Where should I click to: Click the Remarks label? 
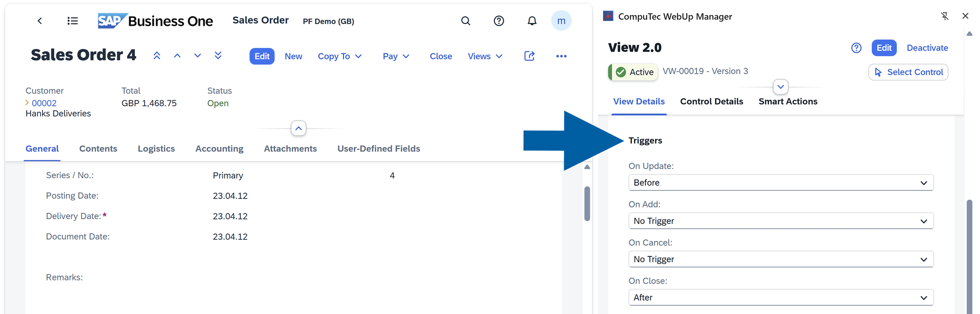click(x=64, y=277)
